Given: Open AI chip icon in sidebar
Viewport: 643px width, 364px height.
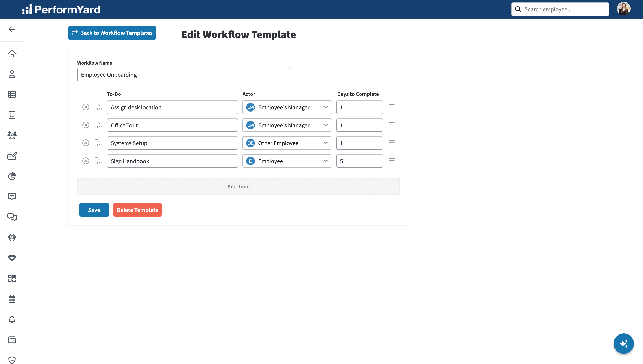Looking at the screenshot, I should pos(12,237).
